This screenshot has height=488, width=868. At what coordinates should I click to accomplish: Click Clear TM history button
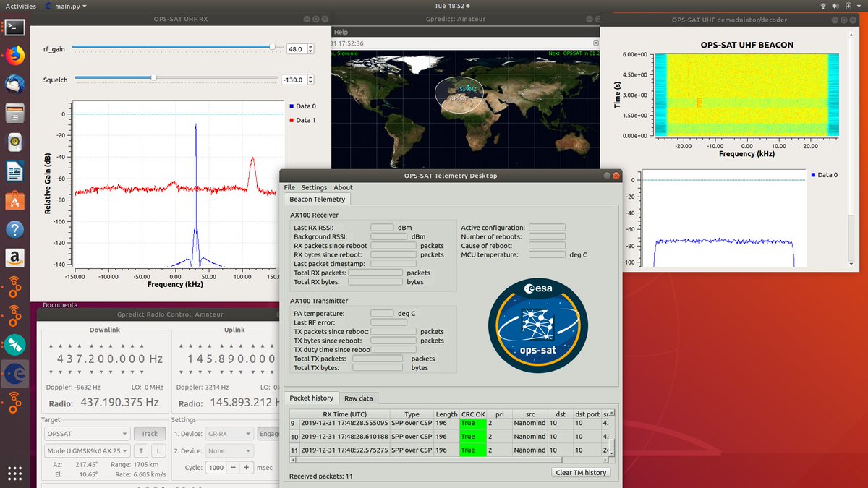[581, 472]
